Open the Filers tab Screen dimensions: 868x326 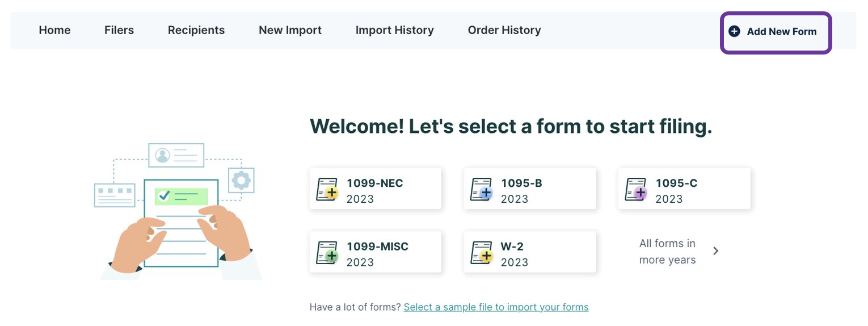pos(119,30)
